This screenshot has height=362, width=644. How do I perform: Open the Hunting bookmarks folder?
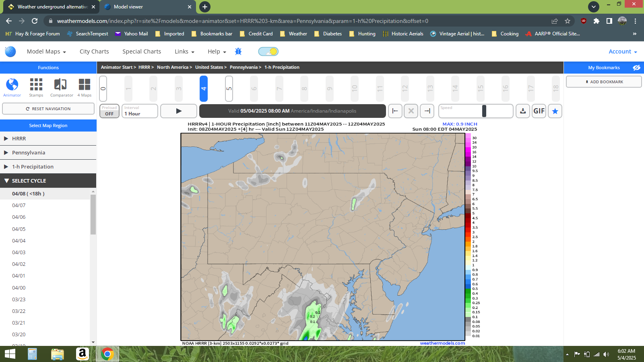point(362,34)
